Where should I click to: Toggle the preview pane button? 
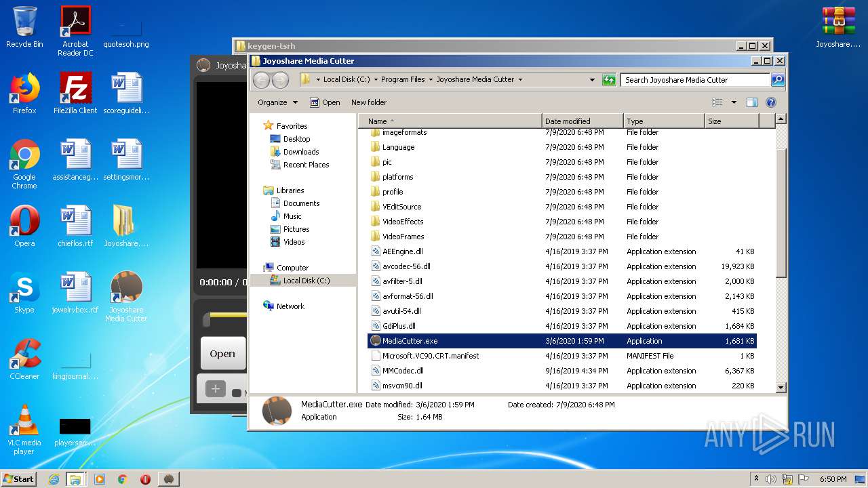click(751, 102)
